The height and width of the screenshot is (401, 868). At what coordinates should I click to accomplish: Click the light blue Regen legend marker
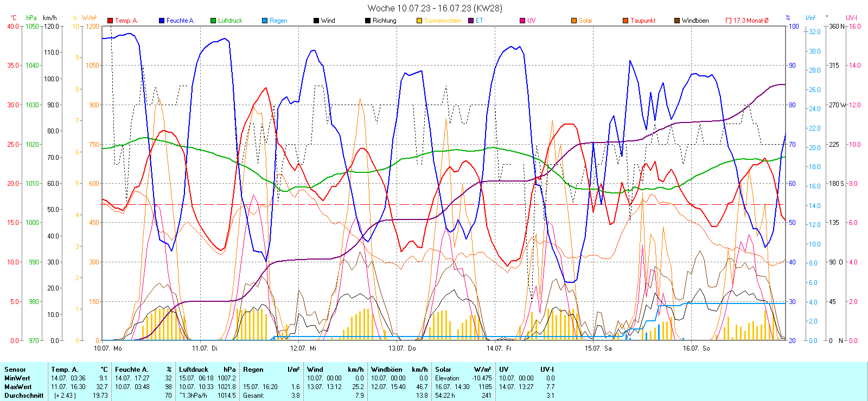tap(265, 21)
